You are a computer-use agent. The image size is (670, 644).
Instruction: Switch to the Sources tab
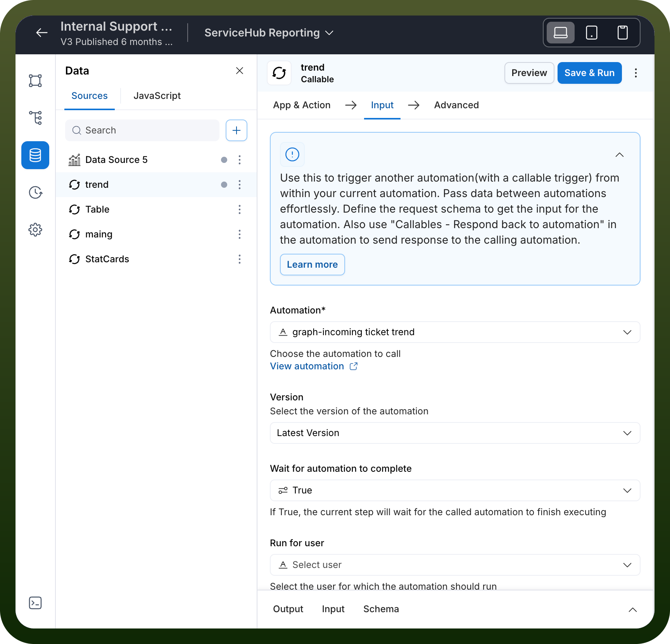90,96
